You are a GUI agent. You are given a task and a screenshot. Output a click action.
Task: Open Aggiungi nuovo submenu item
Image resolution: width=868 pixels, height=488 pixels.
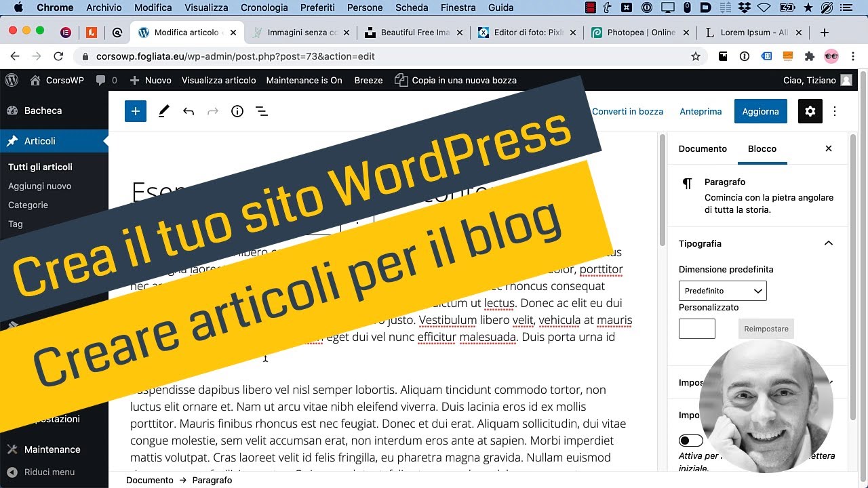(x=39, y=186)
